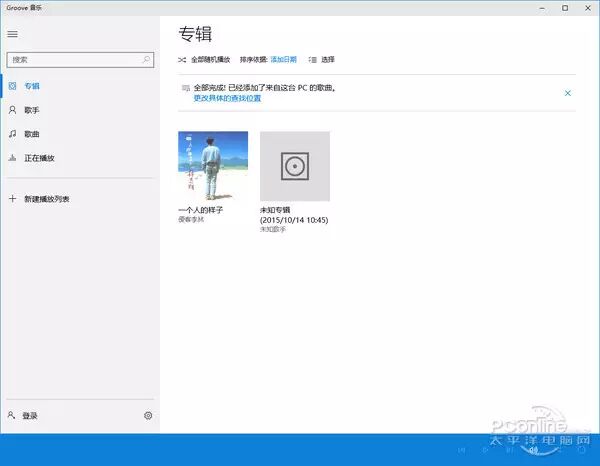Click the plus icon beside 新建播放列表

[x=12, y=199]
